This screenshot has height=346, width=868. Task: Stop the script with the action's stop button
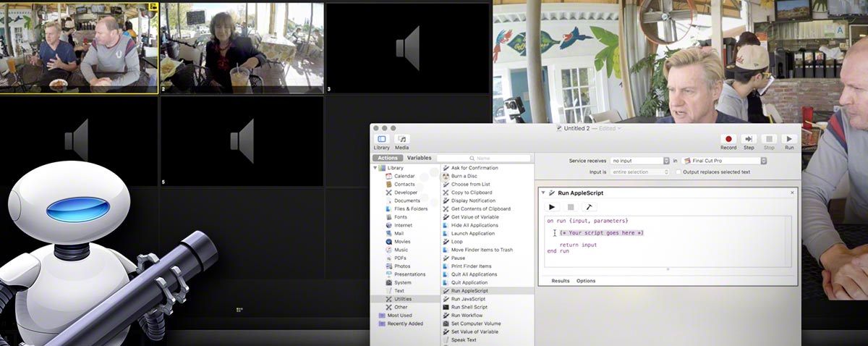[571, 207]
